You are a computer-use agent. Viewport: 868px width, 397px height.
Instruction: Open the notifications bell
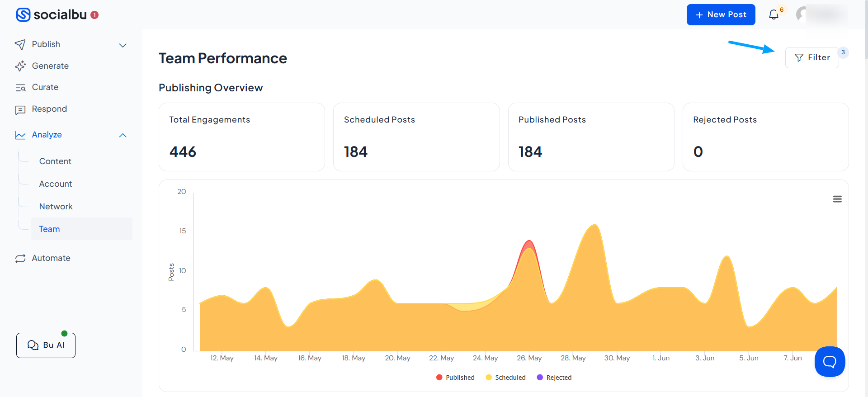[x=774, y=14]
